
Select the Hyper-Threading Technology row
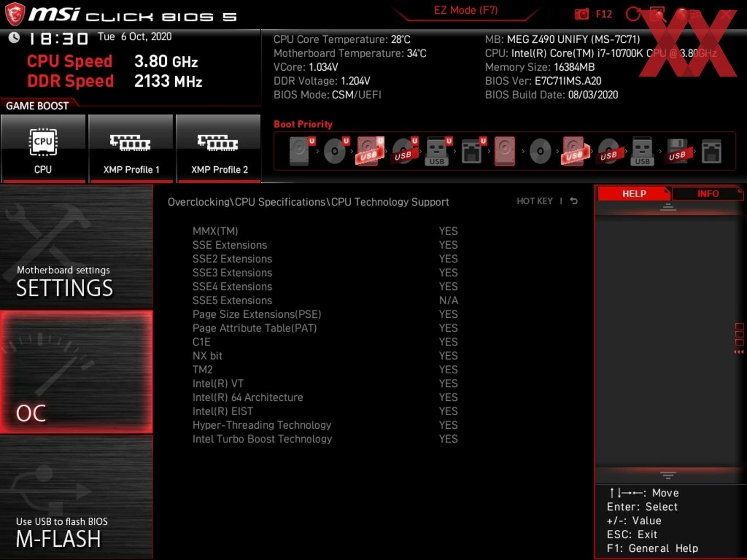[x=325, y=425]
